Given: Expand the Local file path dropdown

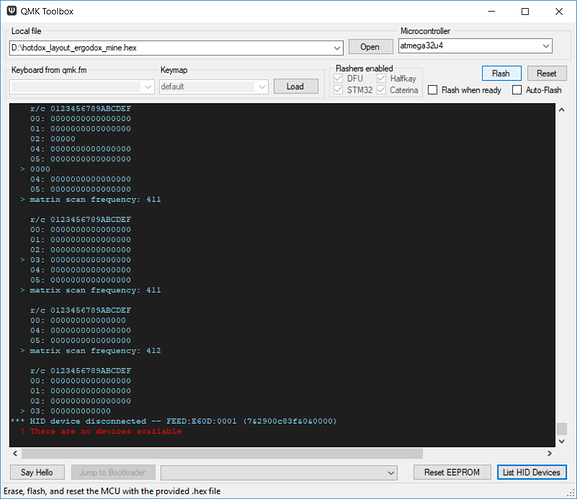Looking at the screenshot, I should pos(337,48).
